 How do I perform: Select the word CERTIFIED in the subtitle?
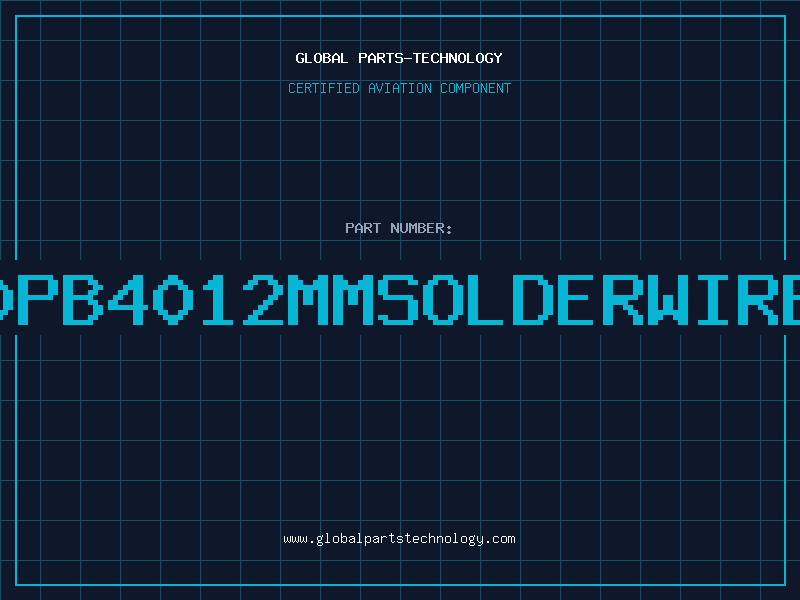pyautogui.click(x=325, y=88)
